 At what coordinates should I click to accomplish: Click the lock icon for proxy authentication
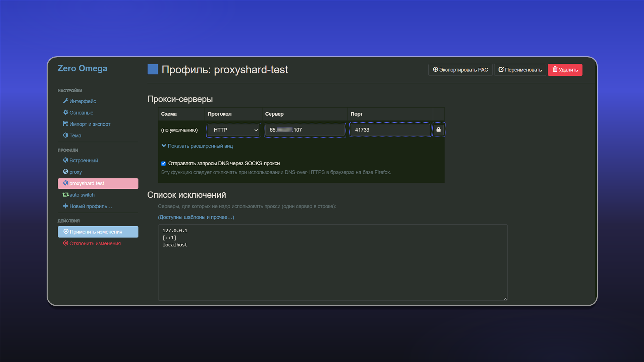pos(438,130)
